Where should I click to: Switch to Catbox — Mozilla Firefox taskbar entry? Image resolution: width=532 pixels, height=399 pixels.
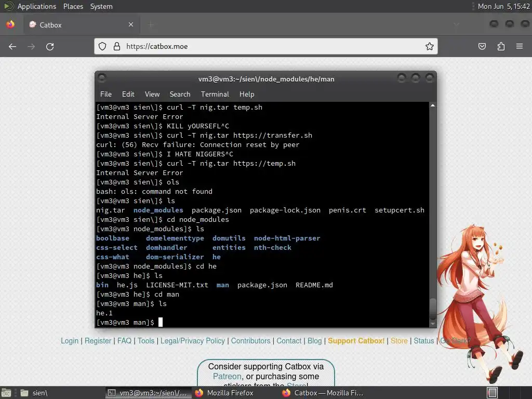click(x=323, y=393)
